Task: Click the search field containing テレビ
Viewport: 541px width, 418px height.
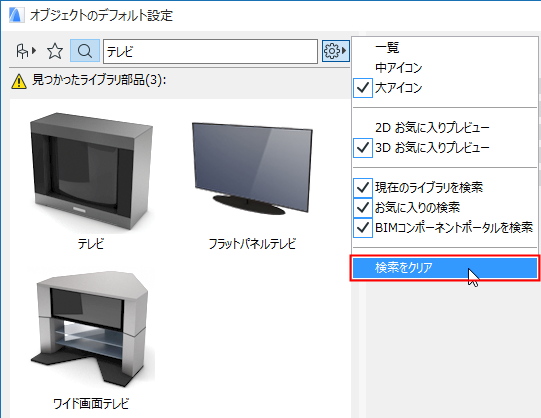Action: click(x=210, y=51)
